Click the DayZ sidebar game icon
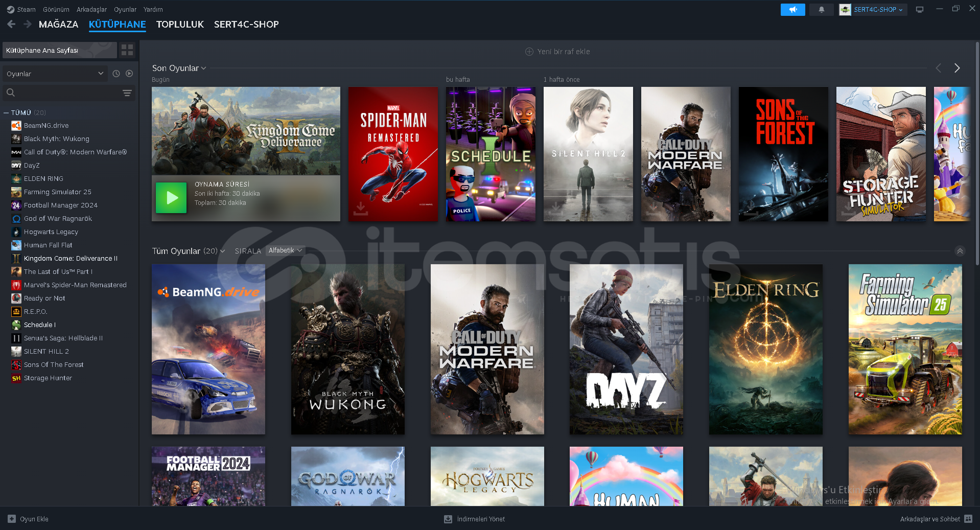The image size is (980, 530). pyautogui.click(x=16, y=165)
